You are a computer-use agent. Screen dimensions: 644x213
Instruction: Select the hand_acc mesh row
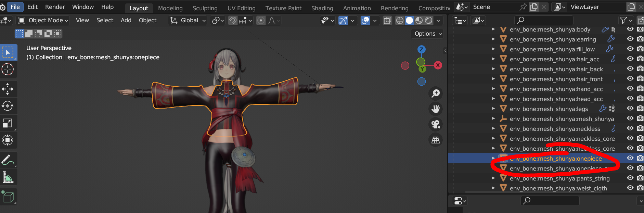point(556,89)
